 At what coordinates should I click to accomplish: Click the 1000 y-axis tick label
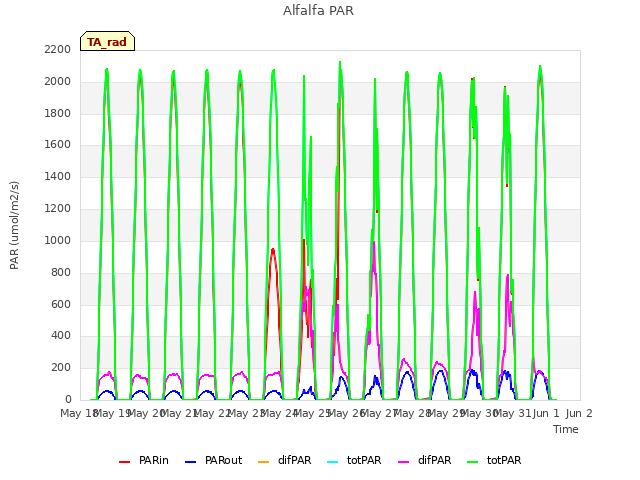point(58,240)
